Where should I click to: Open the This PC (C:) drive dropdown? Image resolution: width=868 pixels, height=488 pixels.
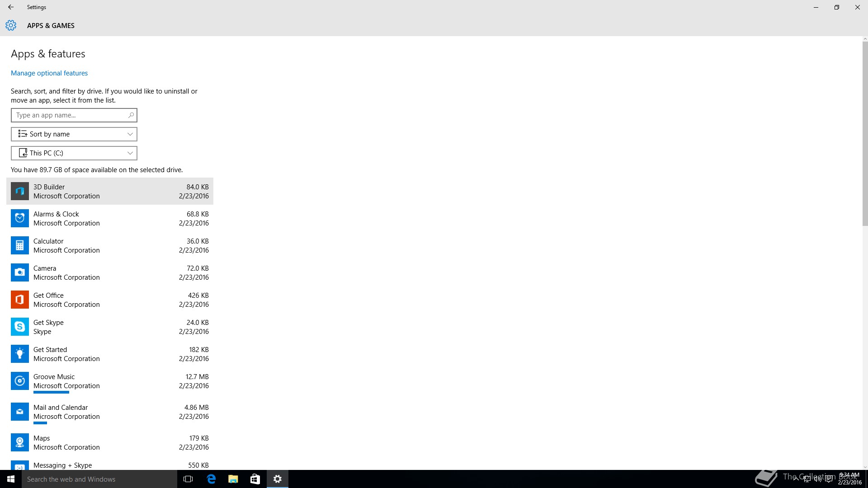click(x=74, y=153)
